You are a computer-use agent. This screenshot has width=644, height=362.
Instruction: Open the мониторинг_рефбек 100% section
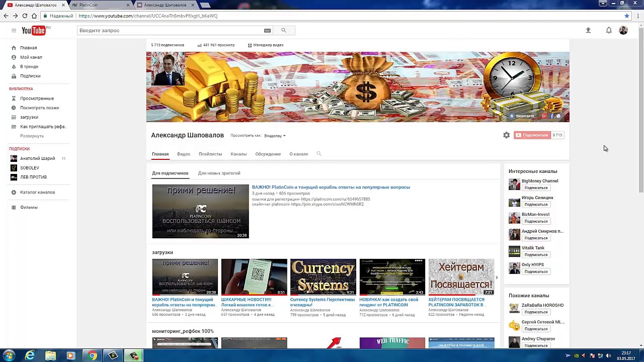click(183, 331)
